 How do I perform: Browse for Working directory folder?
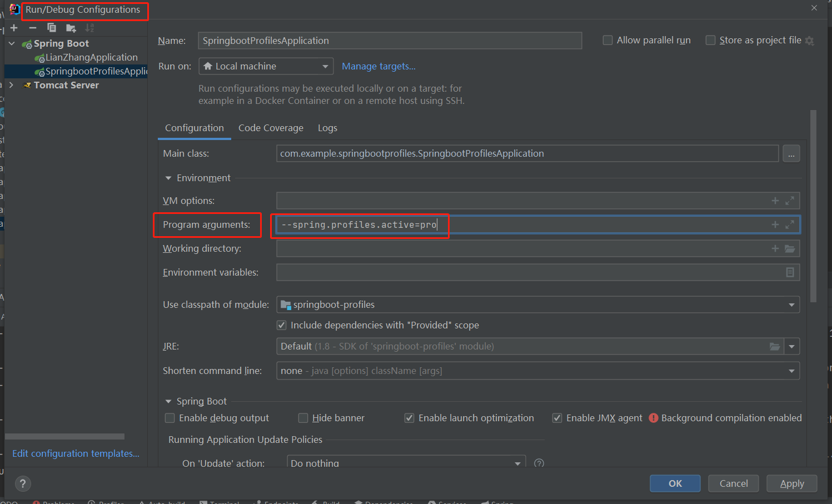tap(790, 248)
